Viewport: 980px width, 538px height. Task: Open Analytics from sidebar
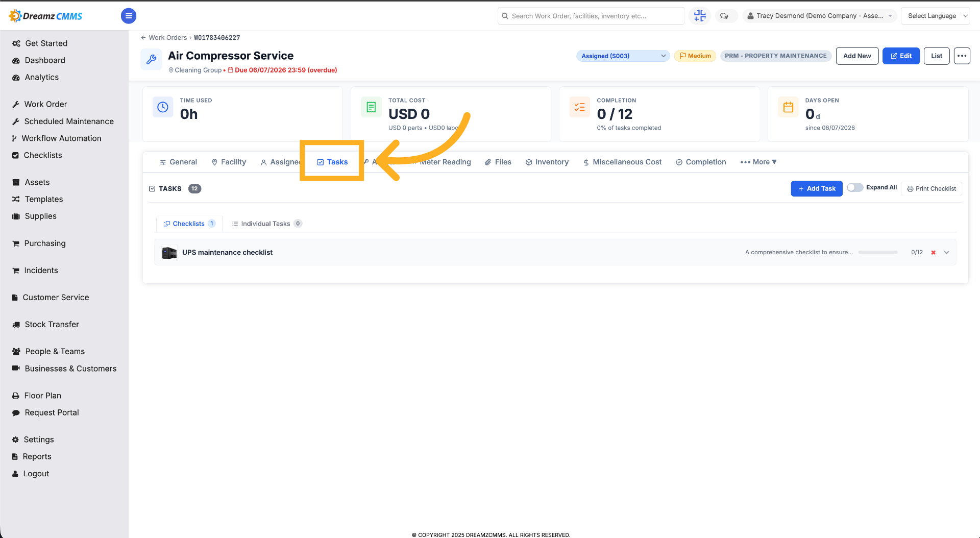click(x=41, y=77)
